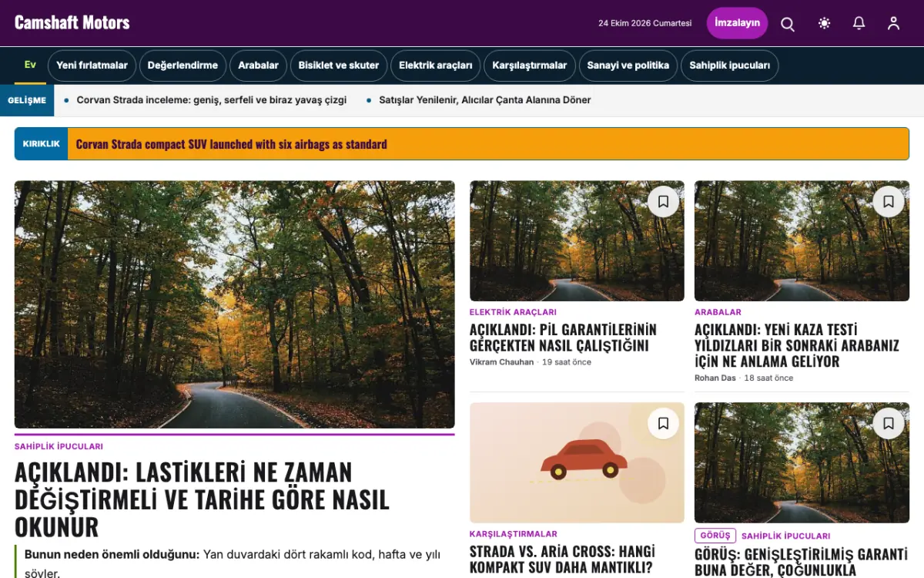Open headline 'Strada vs. Aria Cross'
This screenshot has width=924, height=578.
(562, 560)
